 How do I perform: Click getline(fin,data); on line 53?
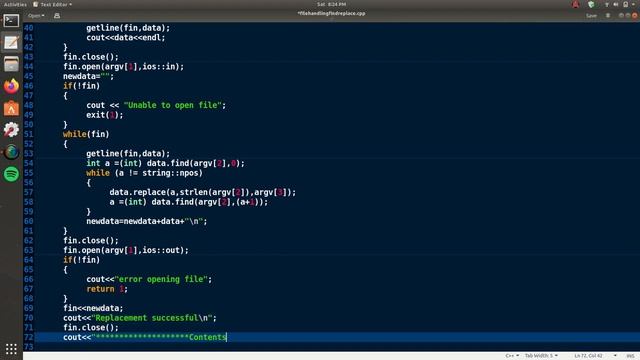point(128,153)
